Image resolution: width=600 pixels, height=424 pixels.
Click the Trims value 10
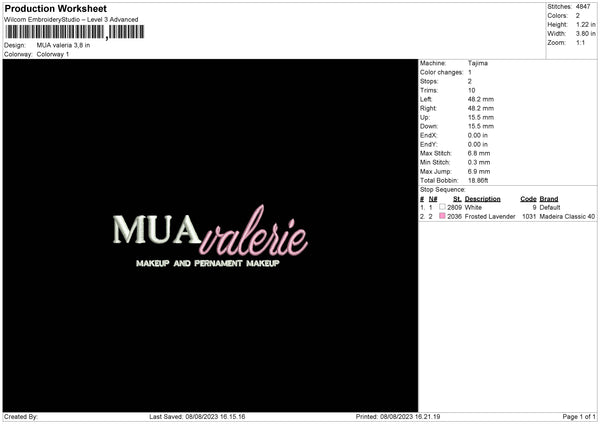(471, 90)
